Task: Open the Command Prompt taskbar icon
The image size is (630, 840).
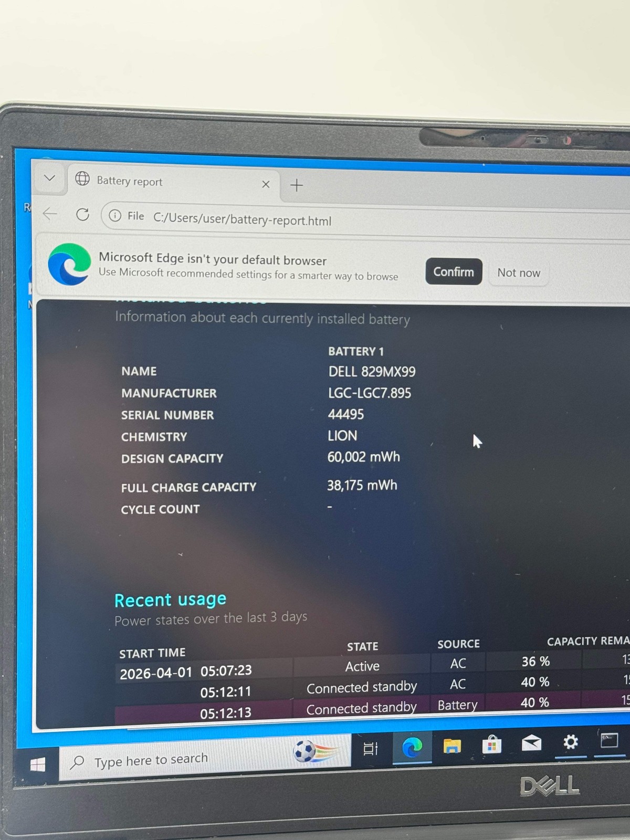Action: point(610,740)
